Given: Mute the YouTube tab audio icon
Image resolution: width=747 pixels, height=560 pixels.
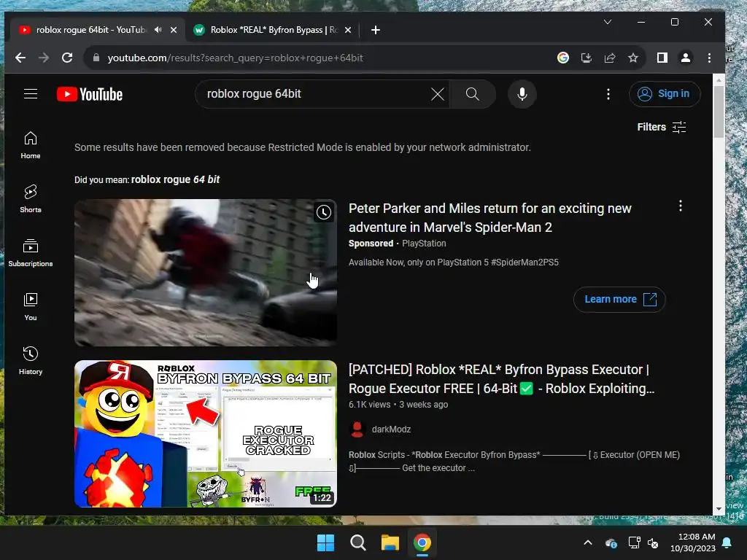Looking at the screenshot, I should click(x=158, y=29).
